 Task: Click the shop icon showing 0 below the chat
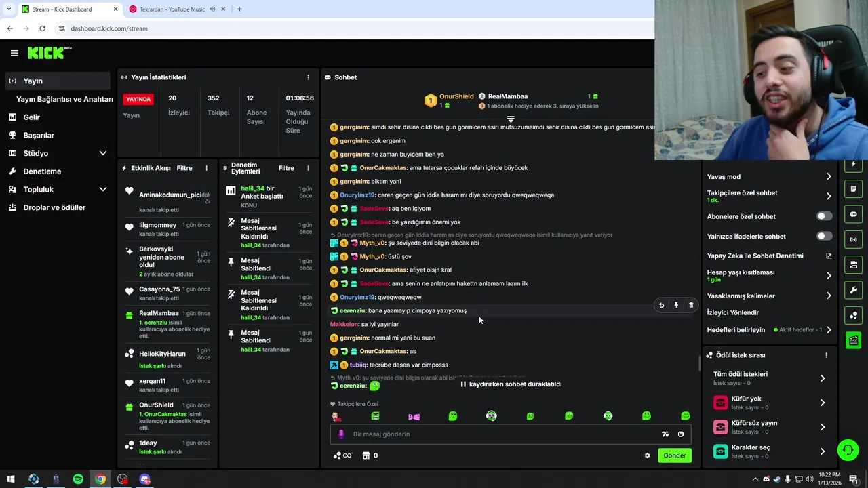pyautogui.click(x=370, y=455)
